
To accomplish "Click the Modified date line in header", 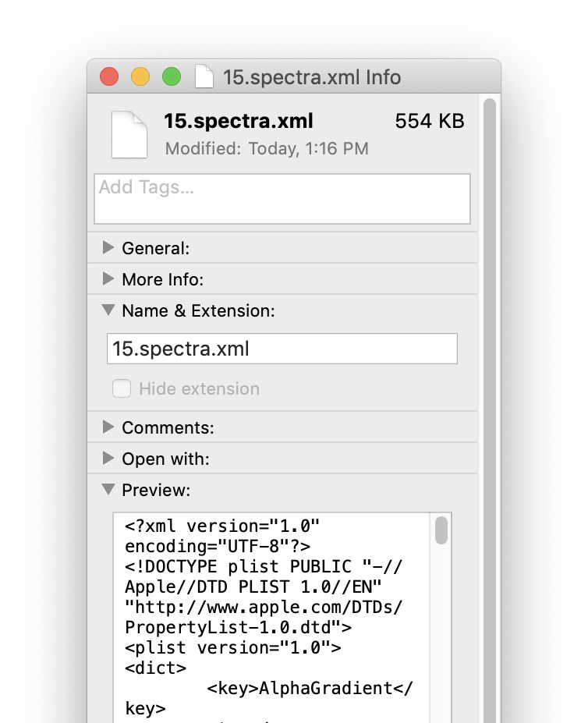I will click(267, 148).
